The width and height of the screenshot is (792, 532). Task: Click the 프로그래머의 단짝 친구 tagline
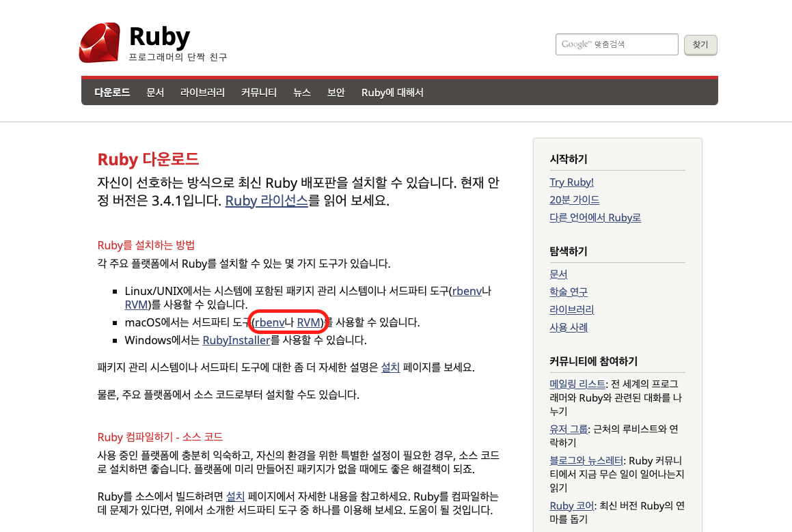click(x=178, y=57)
